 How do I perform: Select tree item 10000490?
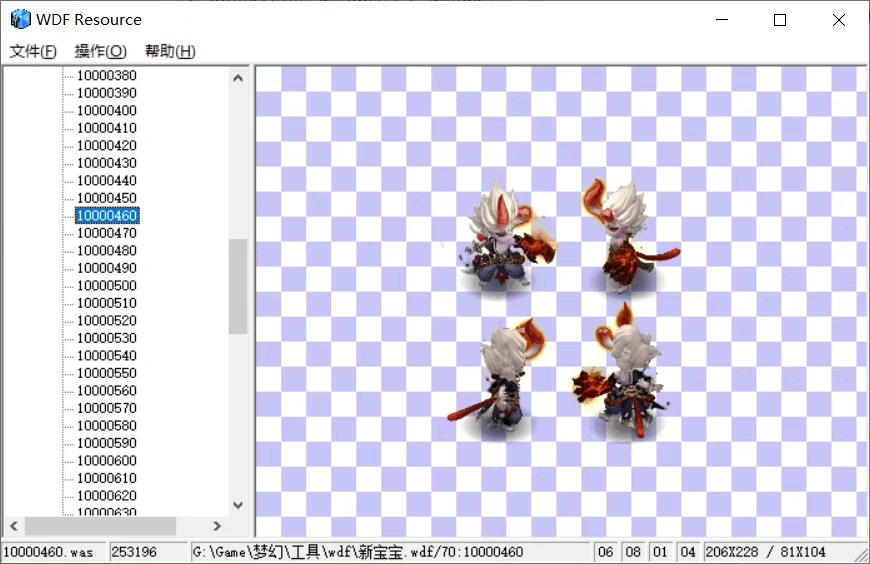tap(107, 268)
